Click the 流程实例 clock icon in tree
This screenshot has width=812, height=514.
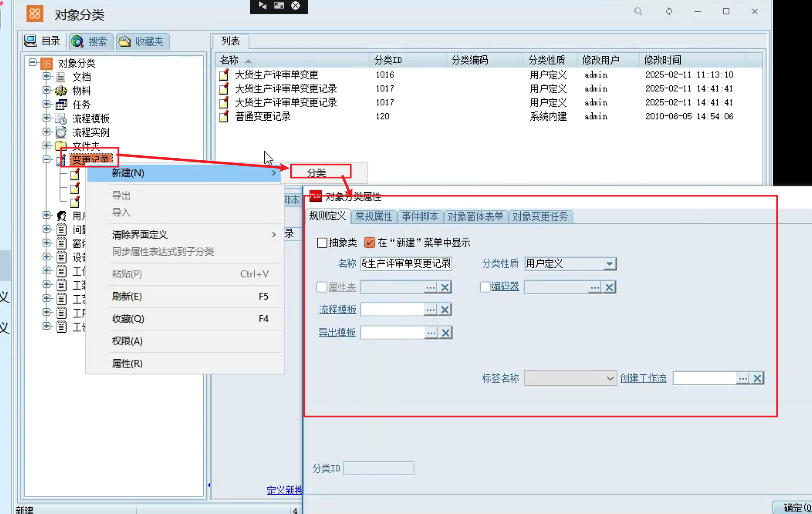61,132
